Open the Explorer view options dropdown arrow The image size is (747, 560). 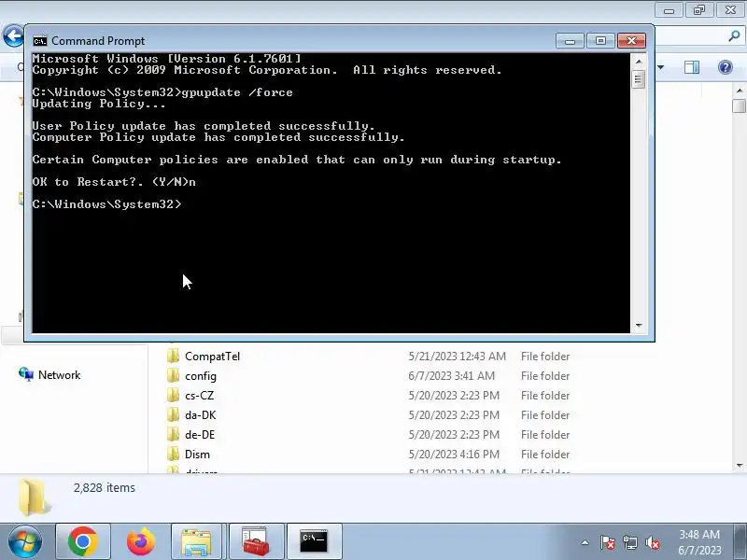click(661, 67)
